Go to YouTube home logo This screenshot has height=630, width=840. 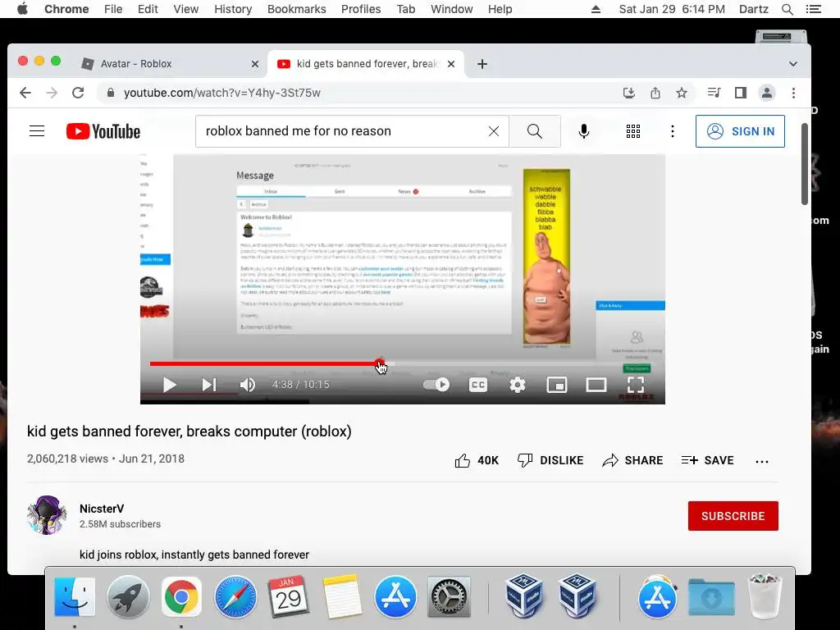click(x=103, y=131)
